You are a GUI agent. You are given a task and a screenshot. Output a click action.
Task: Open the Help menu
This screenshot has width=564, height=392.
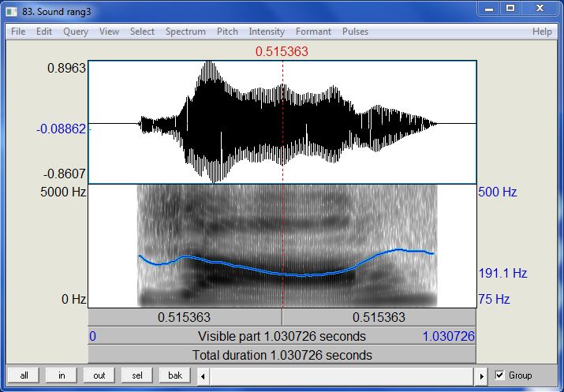pos(542,32)
